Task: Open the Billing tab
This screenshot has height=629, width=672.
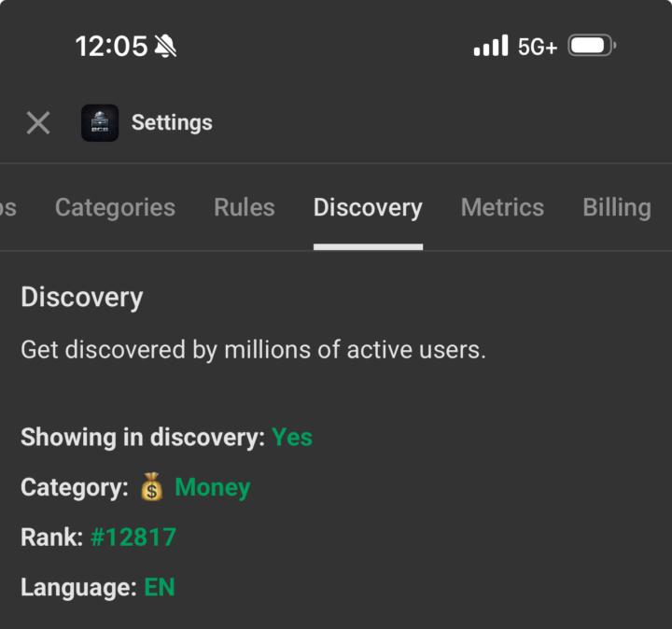Action: [617, 207]
